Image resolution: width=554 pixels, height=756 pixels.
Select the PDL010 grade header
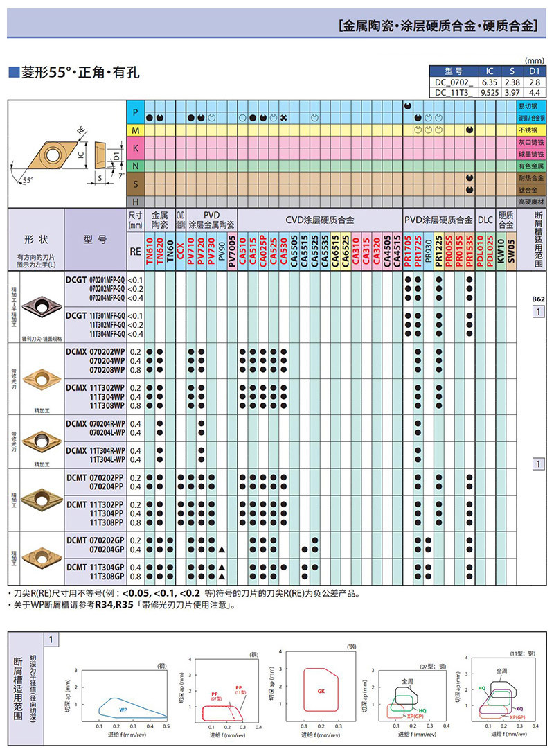(481, 251)
